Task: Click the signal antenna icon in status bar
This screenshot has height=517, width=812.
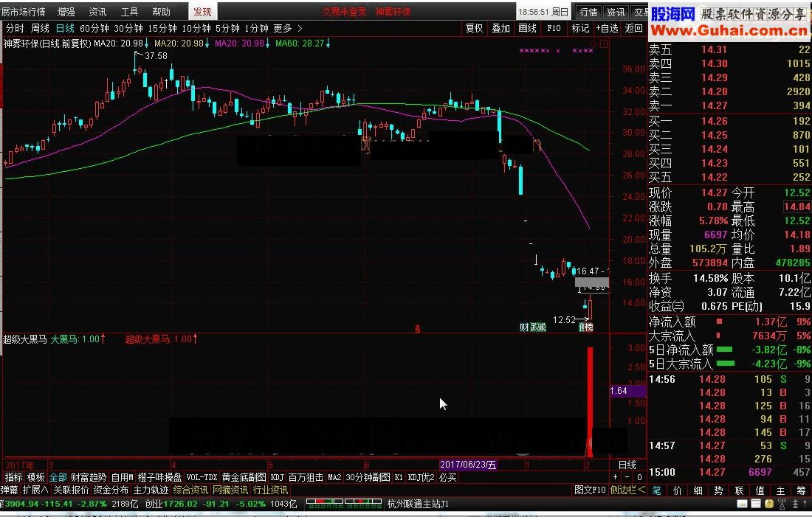Action: (782, 504)
